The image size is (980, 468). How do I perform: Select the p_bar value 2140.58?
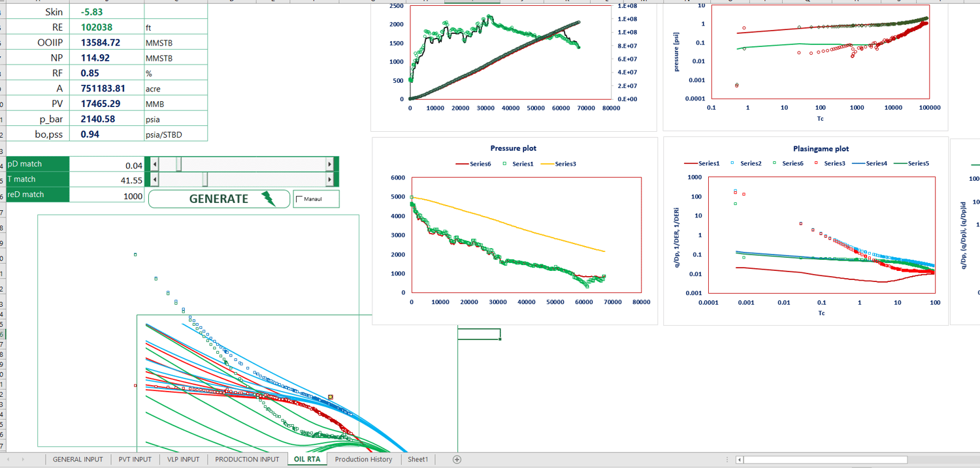106,119
